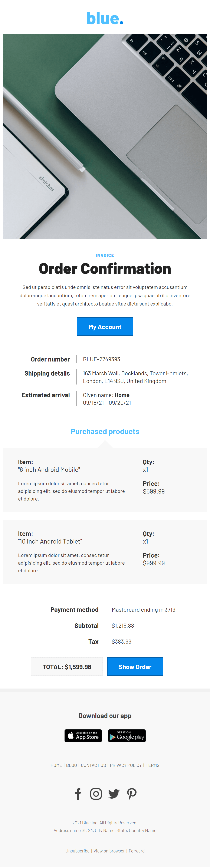Click the My Account button
210x868 pixels.
(x=105, y=327)
